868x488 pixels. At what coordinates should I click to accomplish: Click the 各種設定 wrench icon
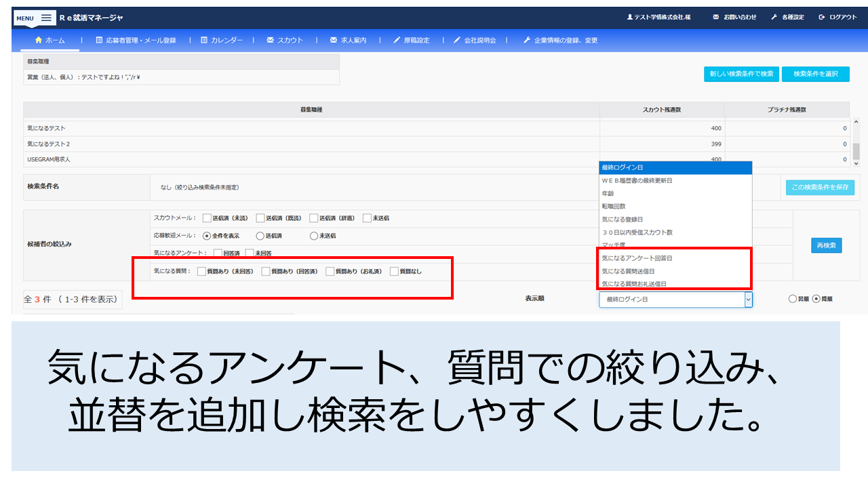[774, 17]
